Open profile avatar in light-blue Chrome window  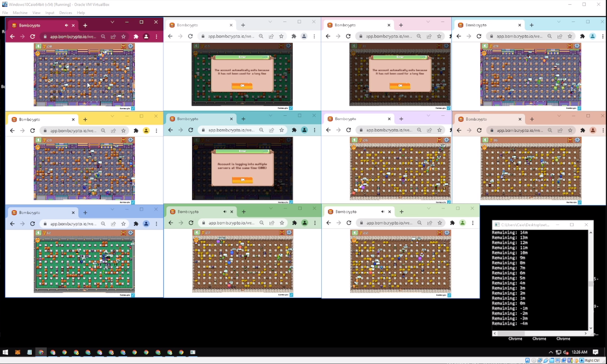[x=593, y=36]
